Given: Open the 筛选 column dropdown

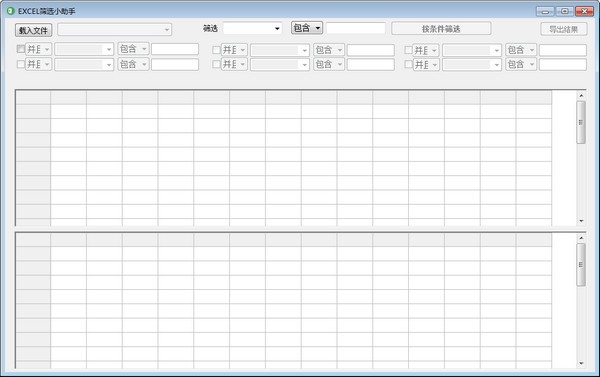Looking at the screenshot, I should (x=253, y=28).
